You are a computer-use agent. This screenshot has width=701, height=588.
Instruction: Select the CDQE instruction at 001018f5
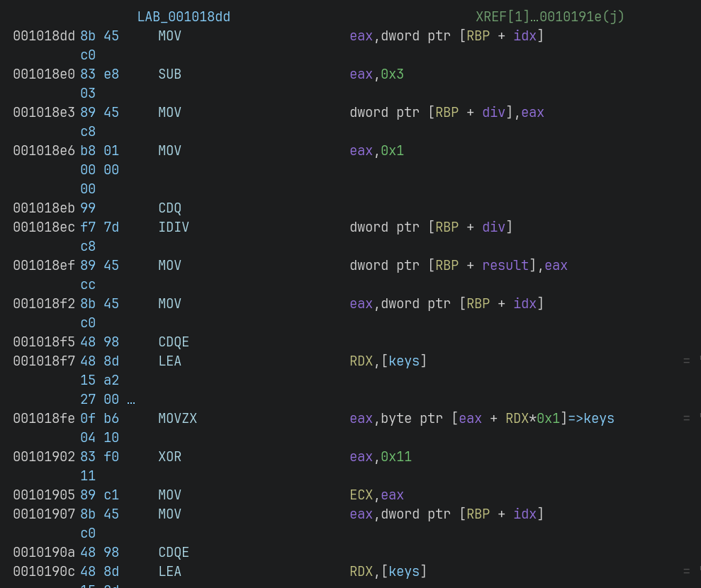(174, 341)
